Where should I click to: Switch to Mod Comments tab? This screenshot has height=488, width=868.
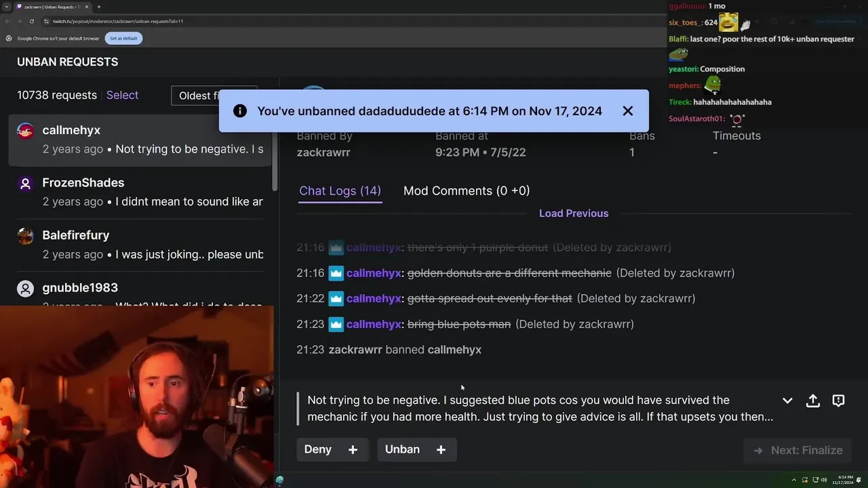[467, 191]
